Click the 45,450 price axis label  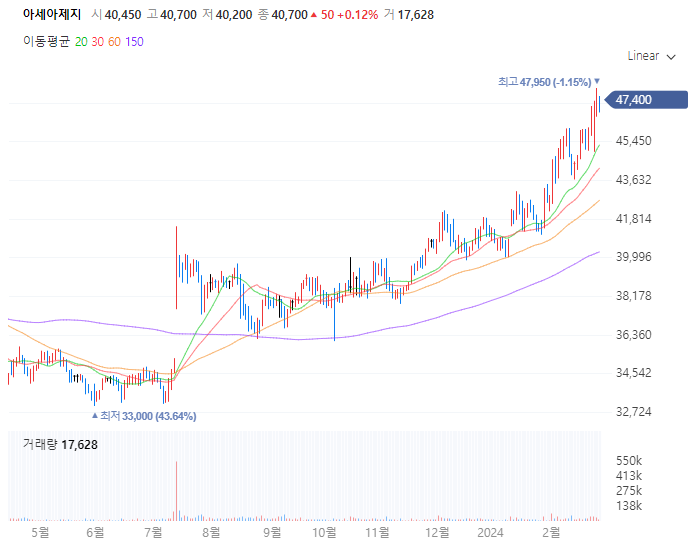633,141
